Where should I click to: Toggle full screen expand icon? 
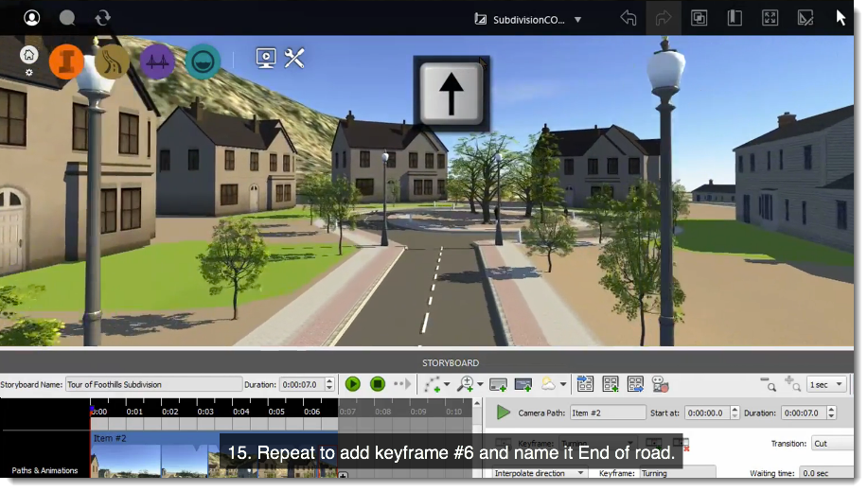[770, 18]
